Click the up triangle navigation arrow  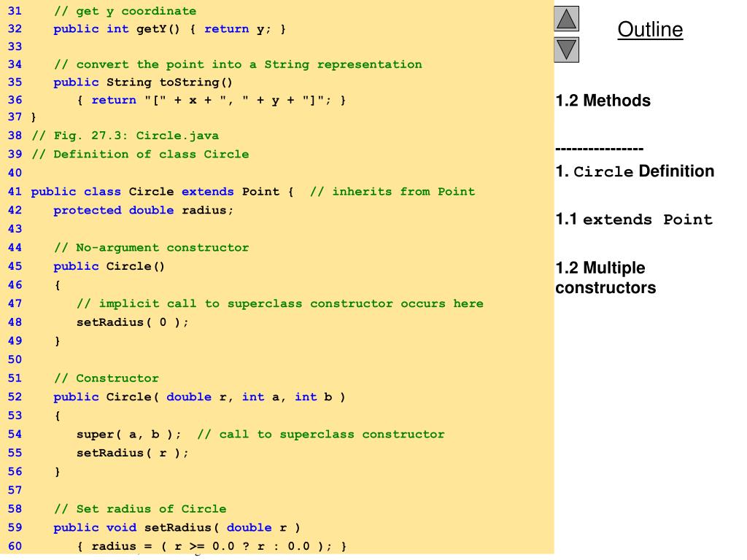coord(566,19)
